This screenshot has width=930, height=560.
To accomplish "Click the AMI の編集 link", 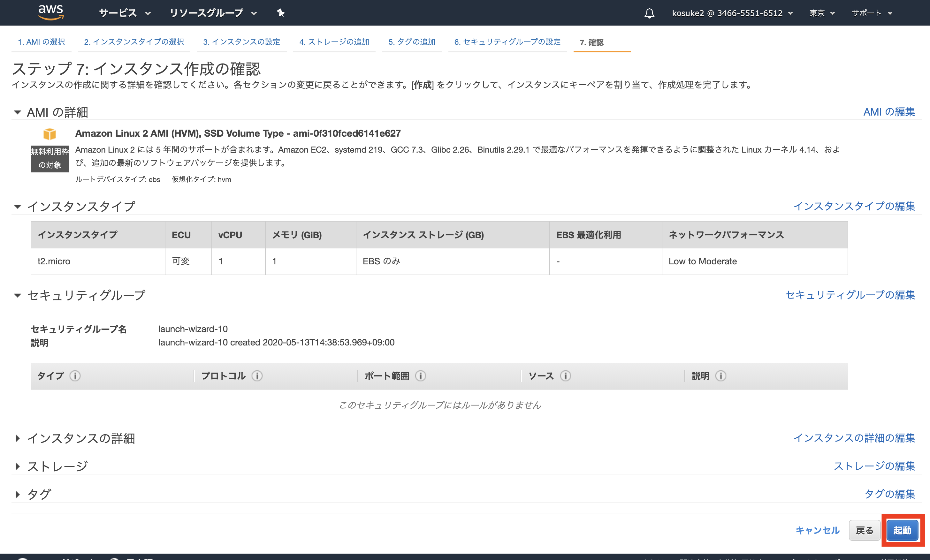I will pyautogui.click(x=889, y=112).
